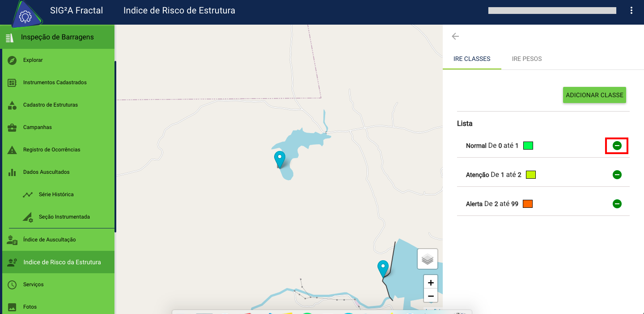Open Instrumentos Cadastrados menu item
This screenshot has height=314, width=644.
coord(58,82)
